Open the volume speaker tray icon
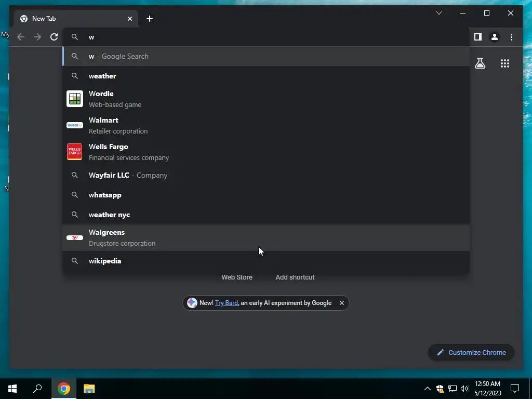532x399 pixels. (x=464, y=389)
